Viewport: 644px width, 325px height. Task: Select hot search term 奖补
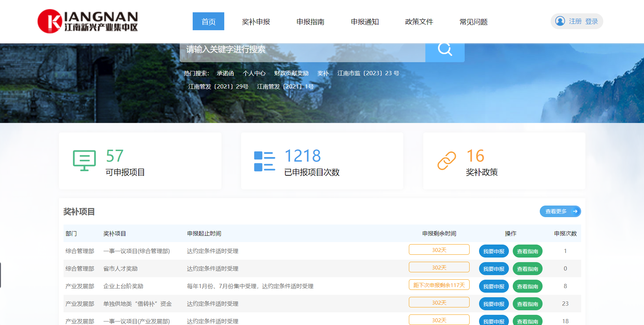point(323,73)
